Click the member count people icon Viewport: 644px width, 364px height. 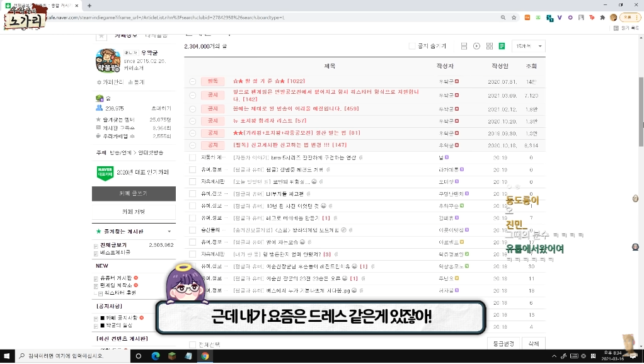point(99,108)
